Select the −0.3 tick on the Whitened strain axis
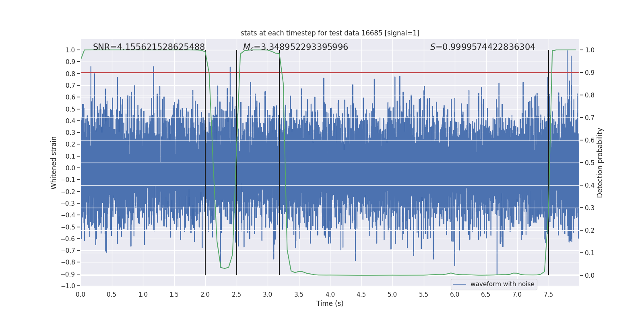The image size is (644, 322). [x=68, y=203]
